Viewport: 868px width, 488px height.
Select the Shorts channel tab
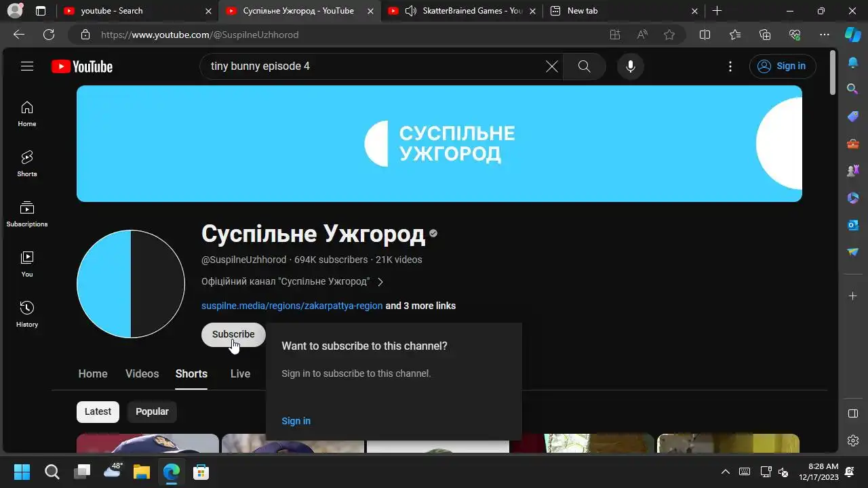[x=191, y=374]
